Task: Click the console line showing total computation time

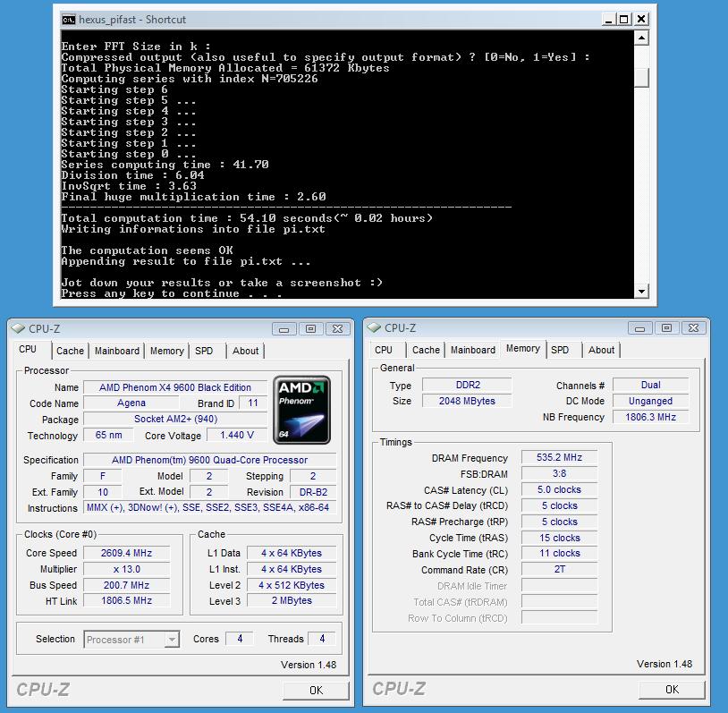Action: pyautogui.click(x=247, y=218)
